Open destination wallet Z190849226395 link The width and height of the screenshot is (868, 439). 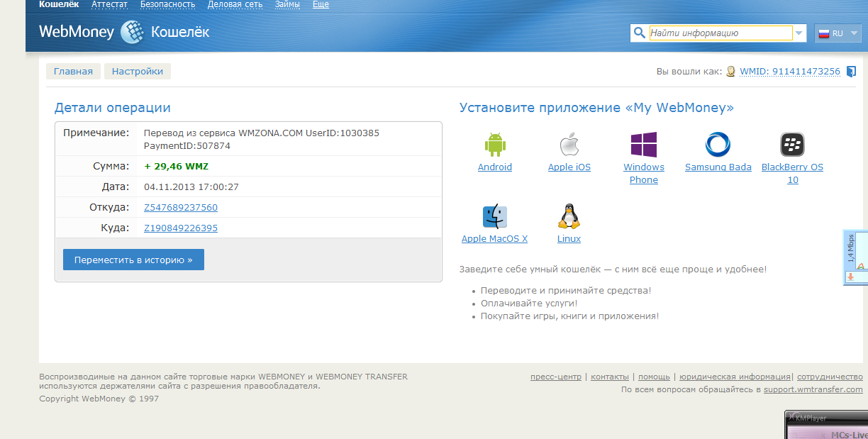point(180,228)
